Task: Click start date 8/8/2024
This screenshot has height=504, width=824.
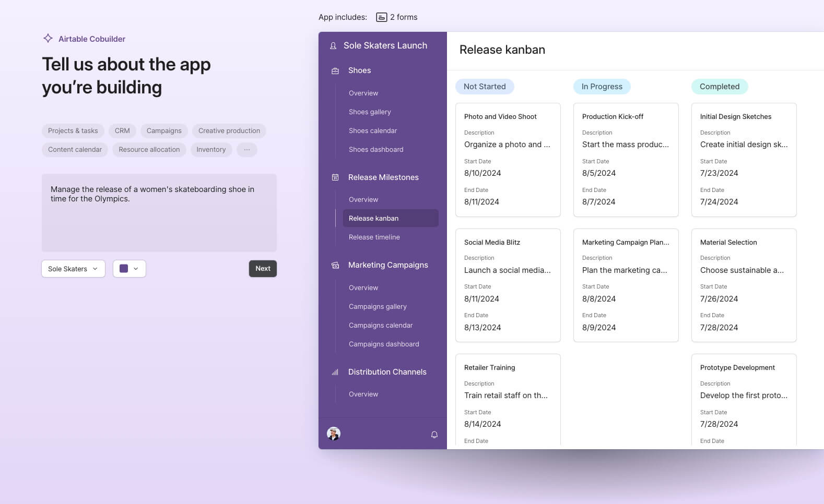Action: point(599,299)
